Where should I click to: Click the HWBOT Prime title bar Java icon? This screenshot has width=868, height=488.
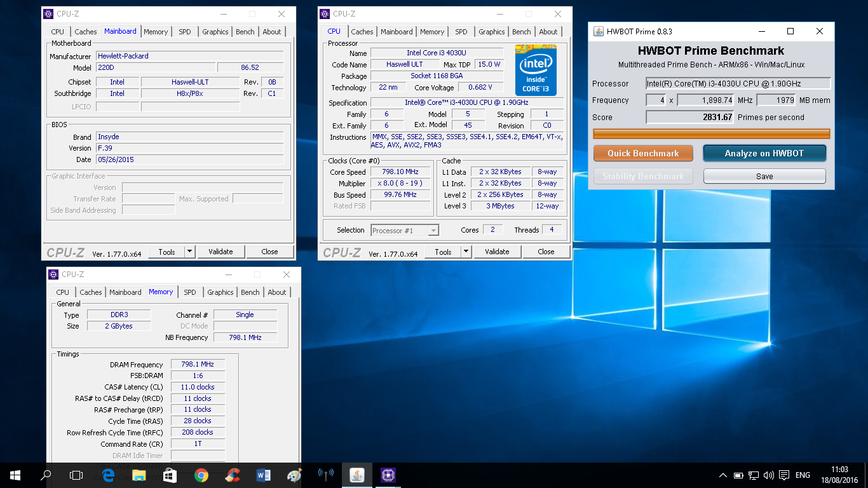point(599,31)
